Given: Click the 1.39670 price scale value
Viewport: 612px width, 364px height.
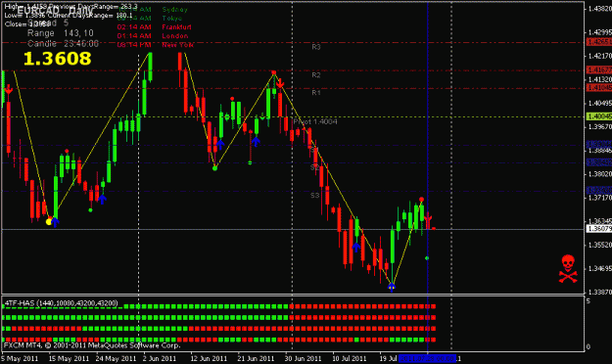Looking at the screenshot, I should coord(599,127).
